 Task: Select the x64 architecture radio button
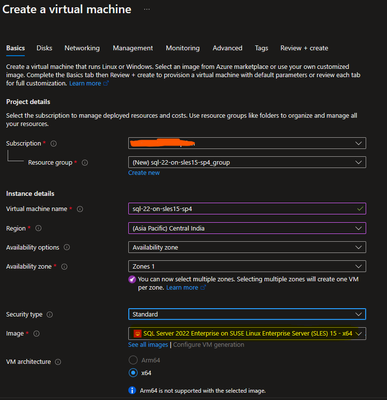(133, 373)
